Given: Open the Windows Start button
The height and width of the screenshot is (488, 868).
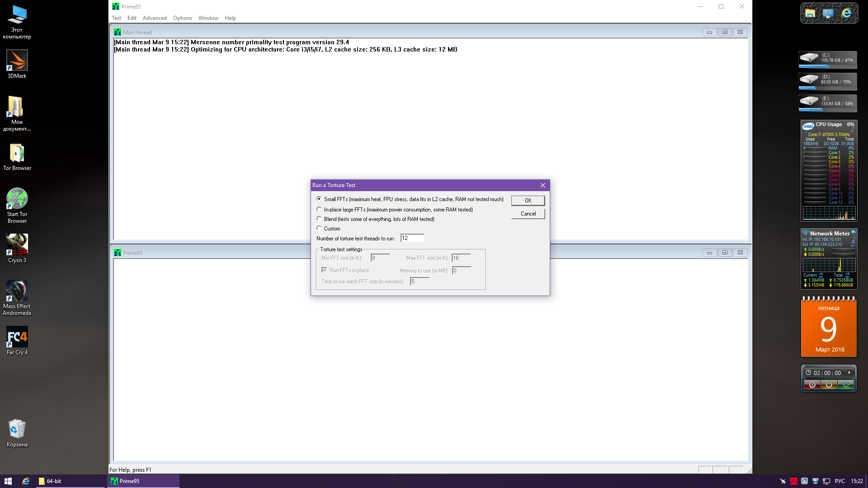Looking at the screenshot, I should [x=8, y=481].
